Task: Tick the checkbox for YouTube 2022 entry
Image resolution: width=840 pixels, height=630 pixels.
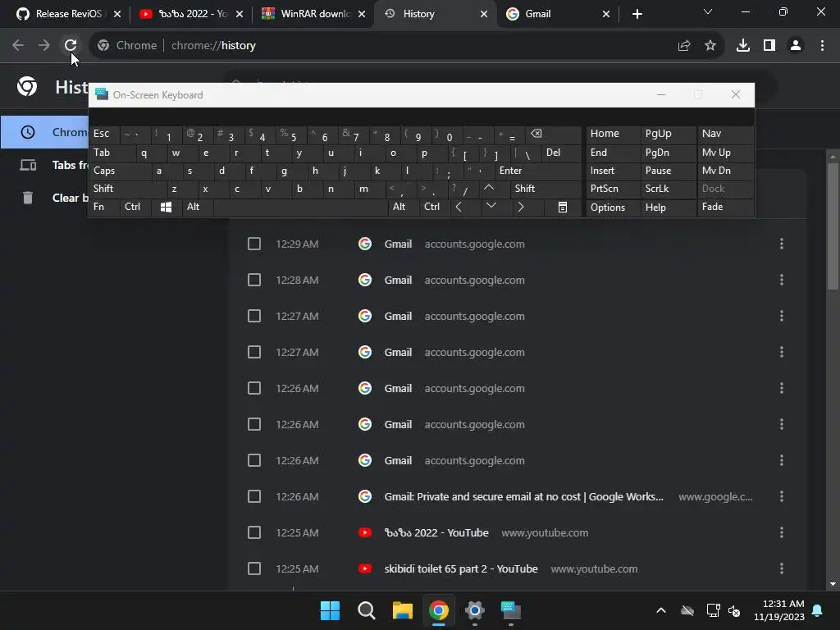Action: [254, 532]
